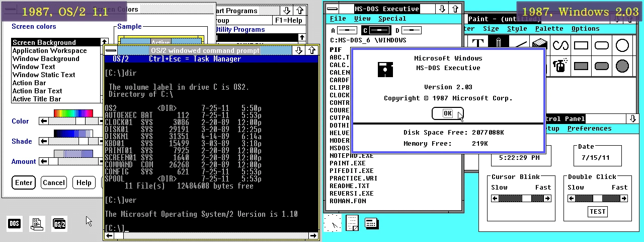Viewport: 644px width, 242px height.
Task: Open the Options menu in Paint
Action: point(585,29)
